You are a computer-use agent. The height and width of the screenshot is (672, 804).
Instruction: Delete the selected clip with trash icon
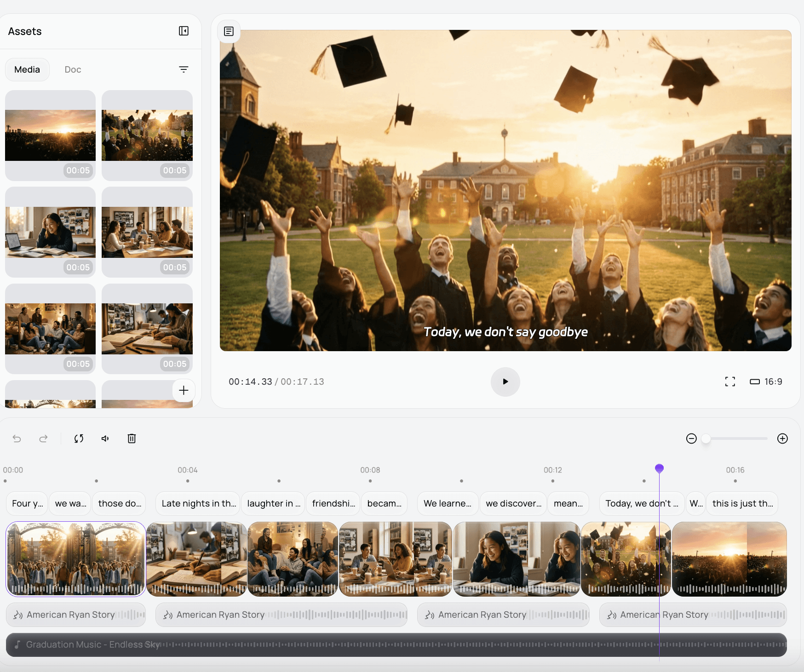(132, 439)
